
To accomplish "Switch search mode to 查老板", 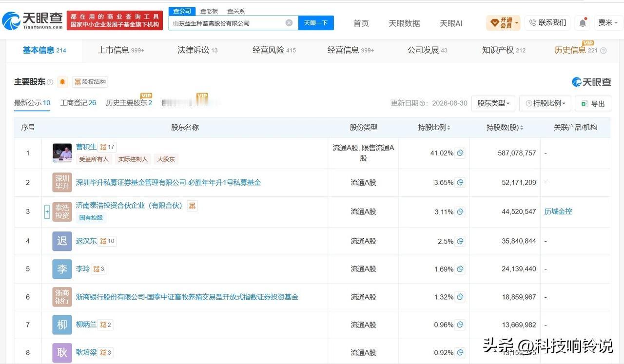I will [x=209, y=11].
